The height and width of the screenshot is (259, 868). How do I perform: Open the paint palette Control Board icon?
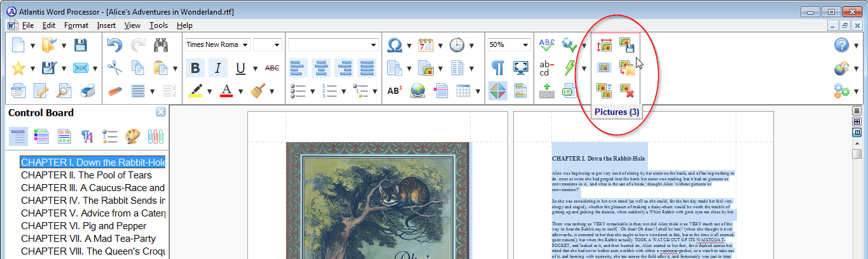[x=132, y=136]
